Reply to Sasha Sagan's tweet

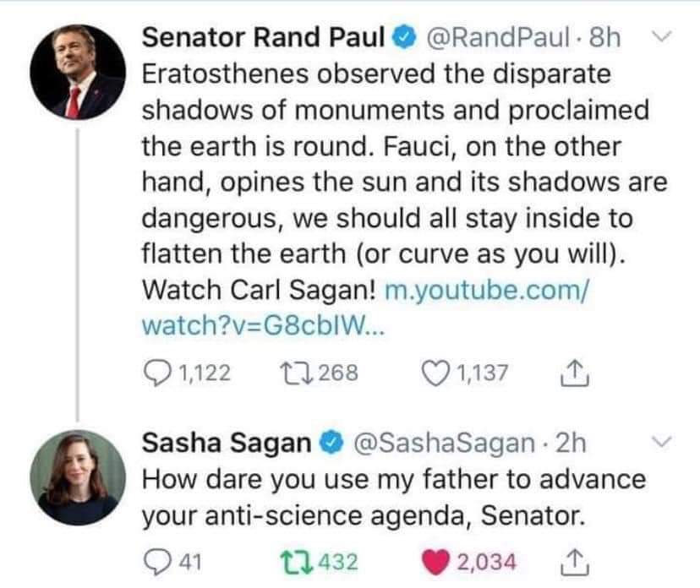[157, 559]
